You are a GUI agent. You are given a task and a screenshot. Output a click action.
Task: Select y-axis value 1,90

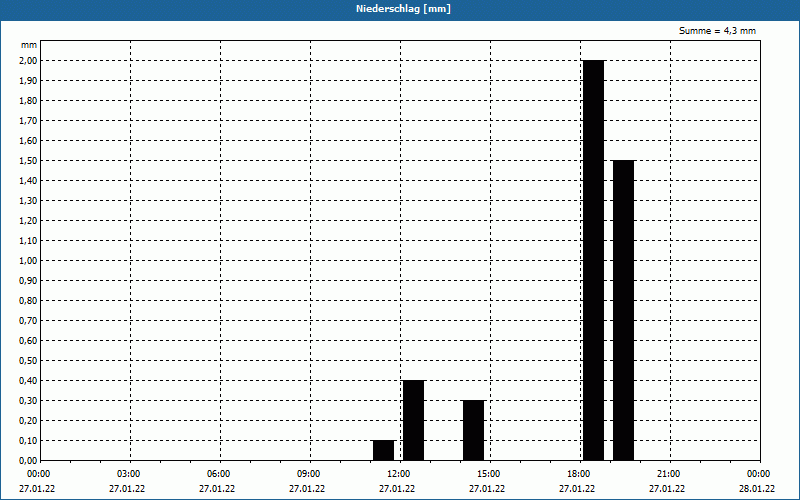(x=28, y=81)
